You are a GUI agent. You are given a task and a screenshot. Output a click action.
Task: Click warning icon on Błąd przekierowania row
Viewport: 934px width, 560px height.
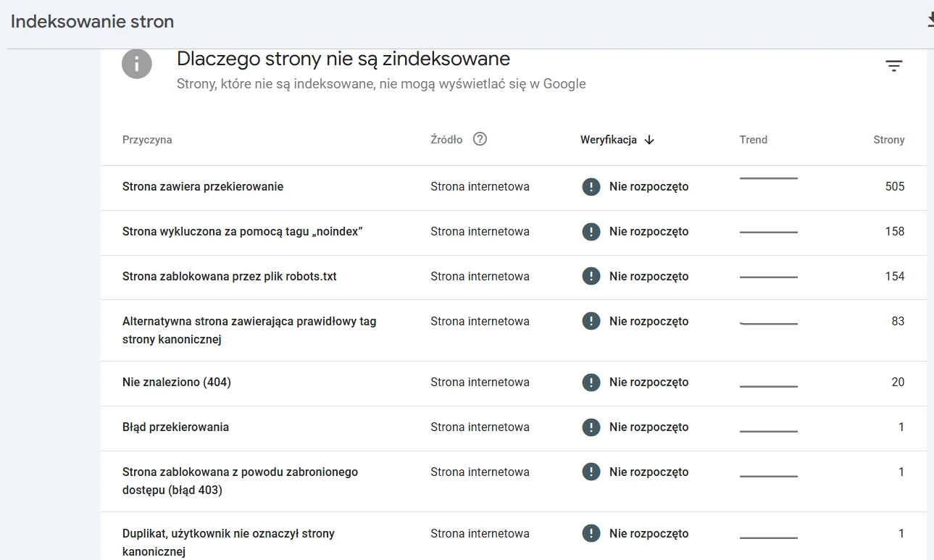coord(591,427)
